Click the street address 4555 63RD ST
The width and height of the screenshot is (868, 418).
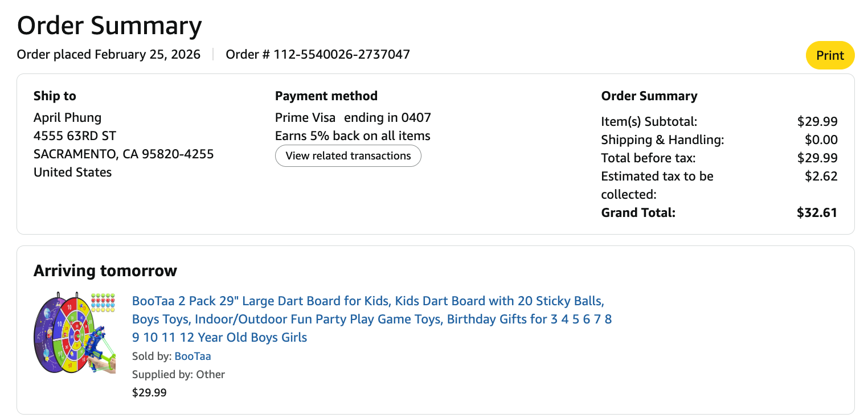tap(75, 136)
